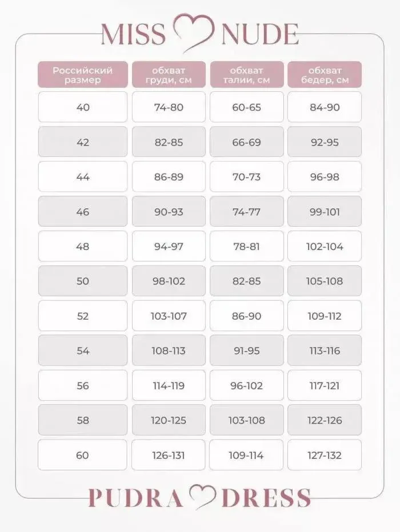Select the обхват груди column header
This screenshot has height=532, width=400.
click(x=169, y=75)
